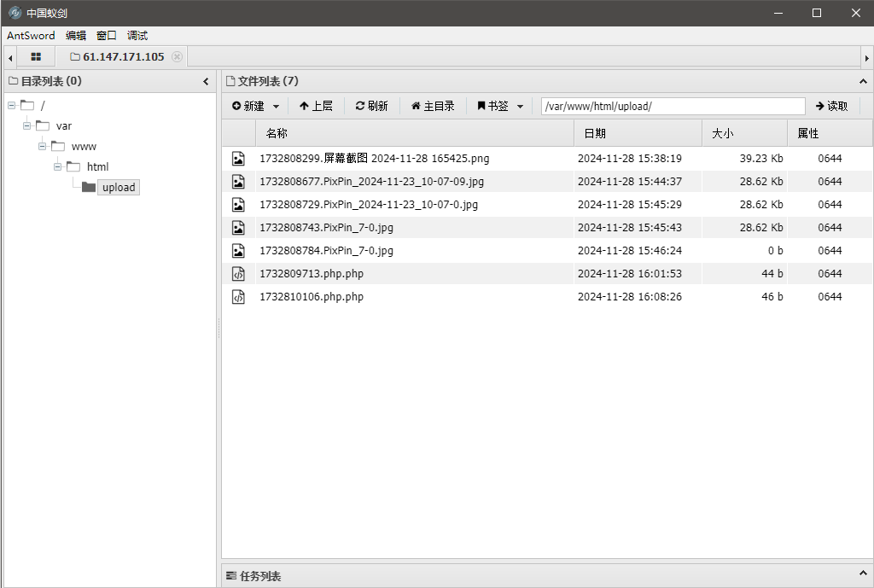Click the 刷新 refresh button
Viewport: 874px width, 588px height.
click(371, 107)
